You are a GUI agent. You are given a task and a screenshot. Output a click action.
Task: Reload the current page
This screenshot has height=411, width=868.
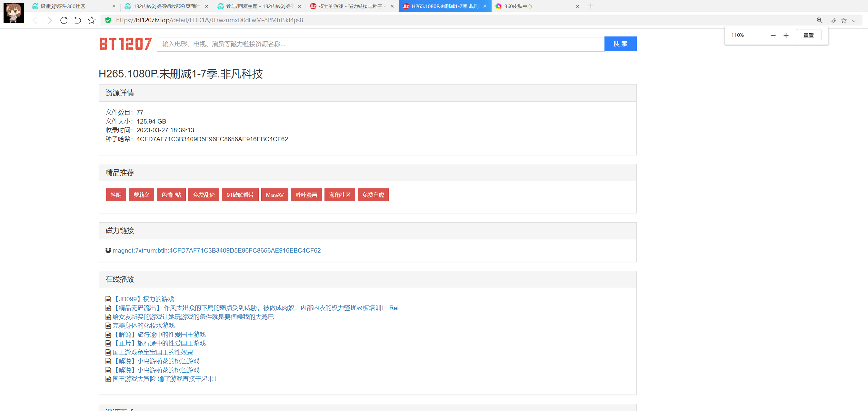tap(64, 21)
